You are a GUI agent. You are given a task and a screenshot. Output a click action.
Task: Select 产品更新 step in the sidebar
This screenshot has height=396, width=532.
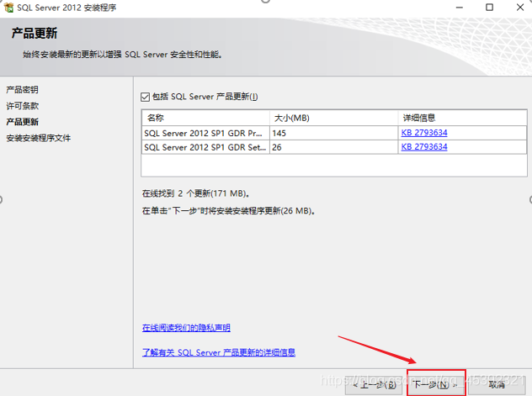[23, 122]
